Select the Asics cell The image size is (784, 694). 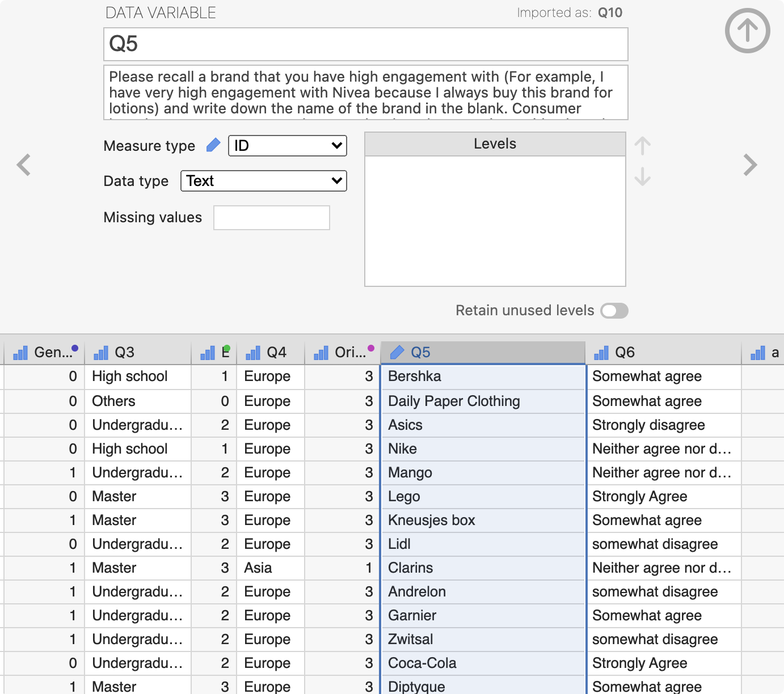click(483, 425)
